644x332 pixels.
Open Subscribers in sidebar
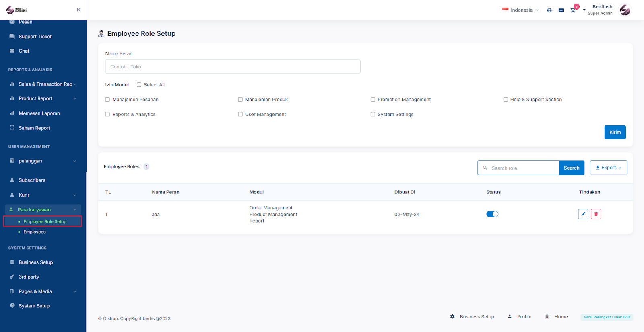pyautogui.click(x=32, y=180)
